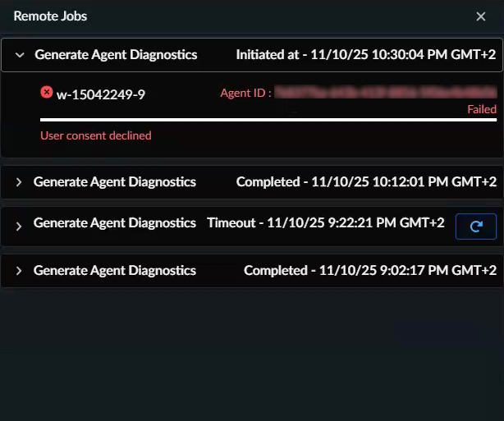Click the Completed 9:02:17 PM status text
This screenshot has width=504, height=421.
point(370,270)
